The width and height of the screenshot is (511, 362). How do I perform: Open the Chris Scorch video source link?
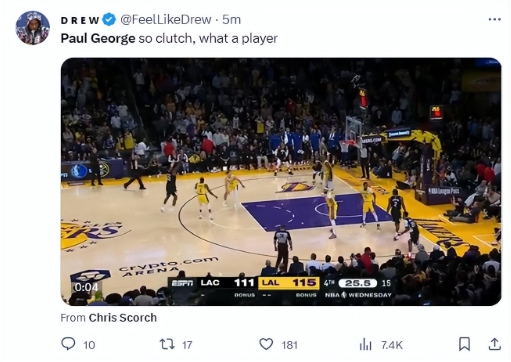click(123, 318)
